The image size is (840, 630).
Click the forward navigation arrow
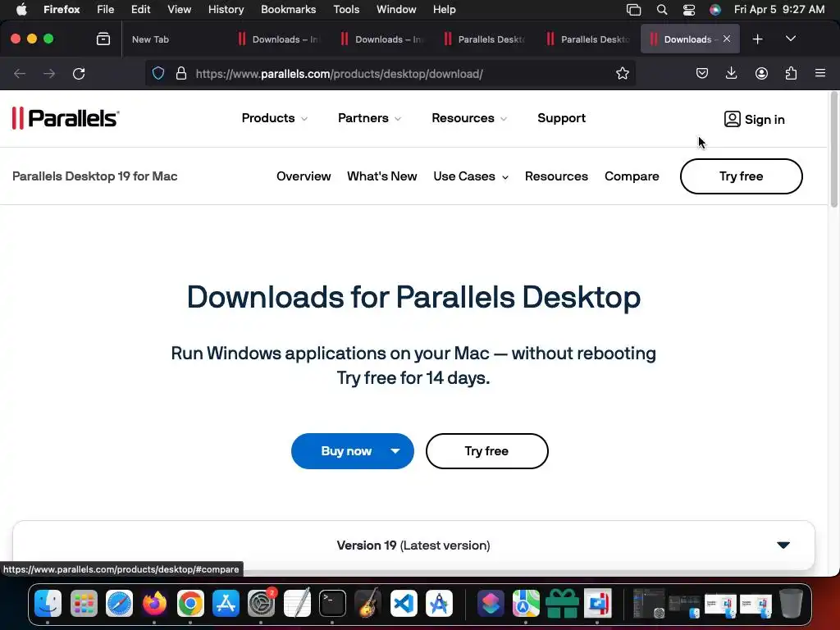[x=49, y=73]
